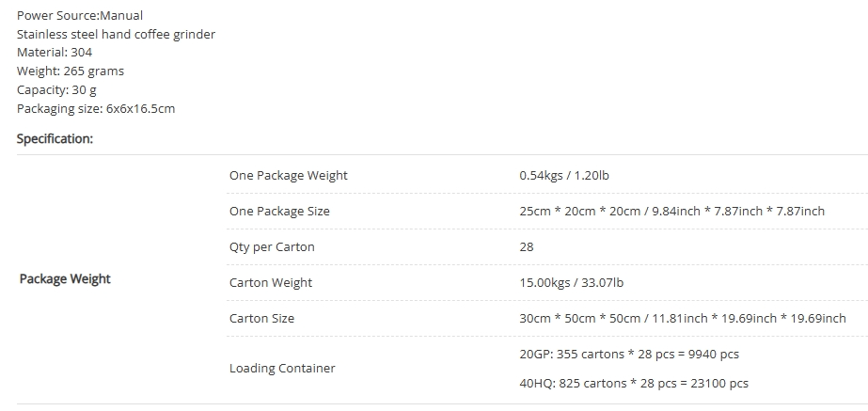Viewport: 868px width, 411px height.
Task: Click the Carton Weight label
Action: click(271, 282)
